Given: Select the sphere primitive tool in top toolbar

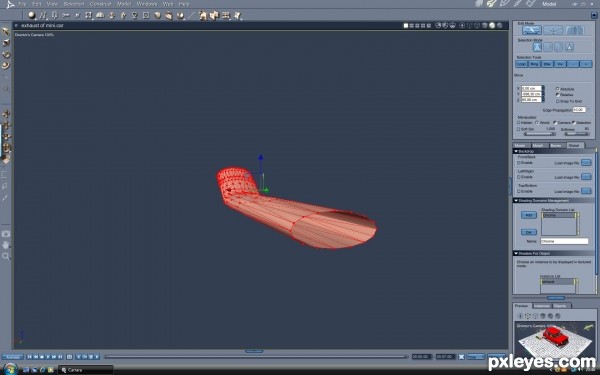Looking at the screenshot, I should [31, 15].
